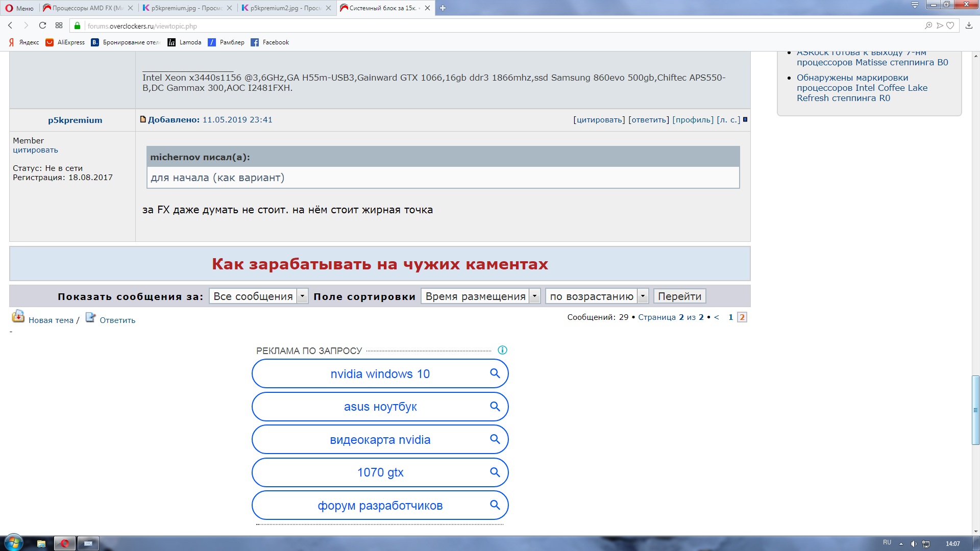The image size is (980, 551).
Task: Click the AliExpress bookmark
Action: [65, 42]
